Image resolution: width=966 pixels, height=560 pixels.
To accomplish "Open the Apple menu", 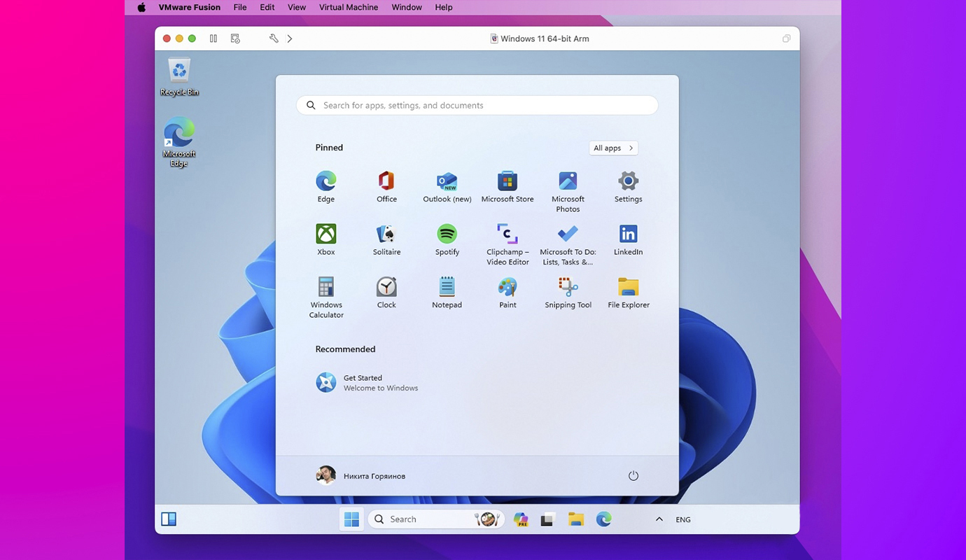I will [141, 7].
